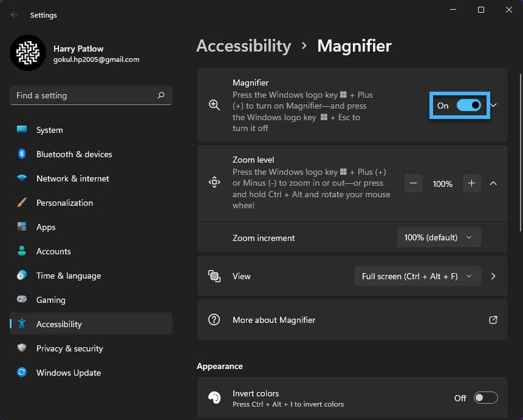Image resolution: width=523 pixels, height=420 pixels.
Task: Decrease zoom level with minus button
Action: coord(413,183)
